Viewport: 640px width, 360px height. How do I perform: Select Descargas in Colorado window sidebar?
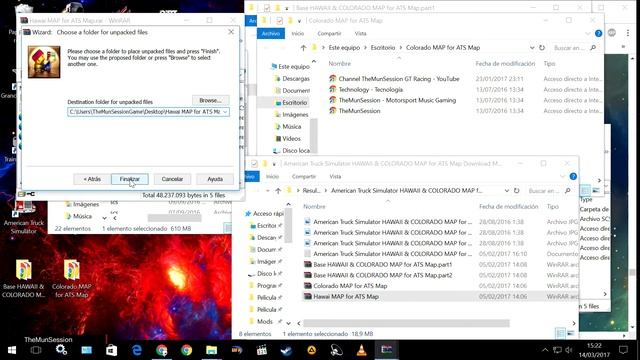point(293,78)
